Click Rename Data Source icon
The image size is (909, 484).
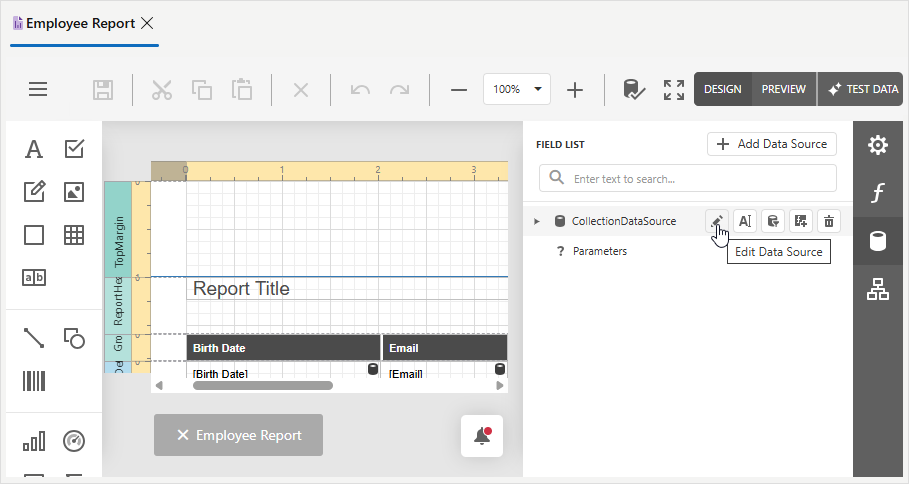tap(745, 221)
